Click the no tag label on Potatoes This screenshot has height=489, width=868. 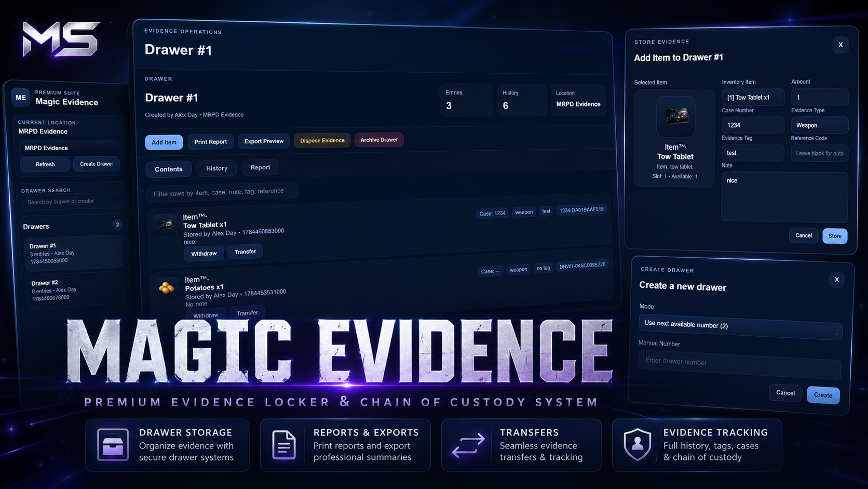click(543, 268)
